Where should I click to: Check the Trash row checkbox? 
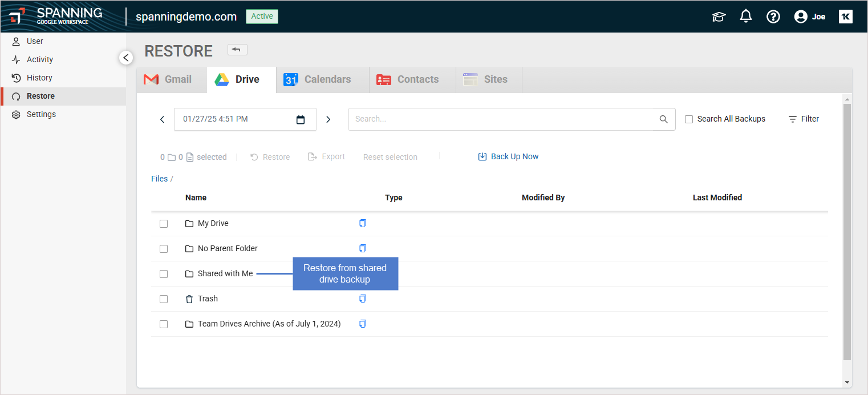tap(164, 299)
